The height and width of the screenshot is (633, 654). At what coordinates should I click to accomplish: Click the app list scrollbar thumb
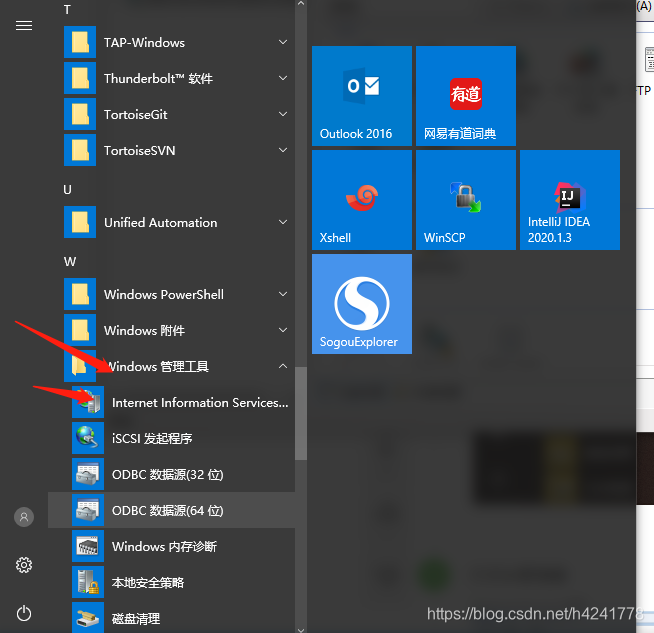point(301,413)
